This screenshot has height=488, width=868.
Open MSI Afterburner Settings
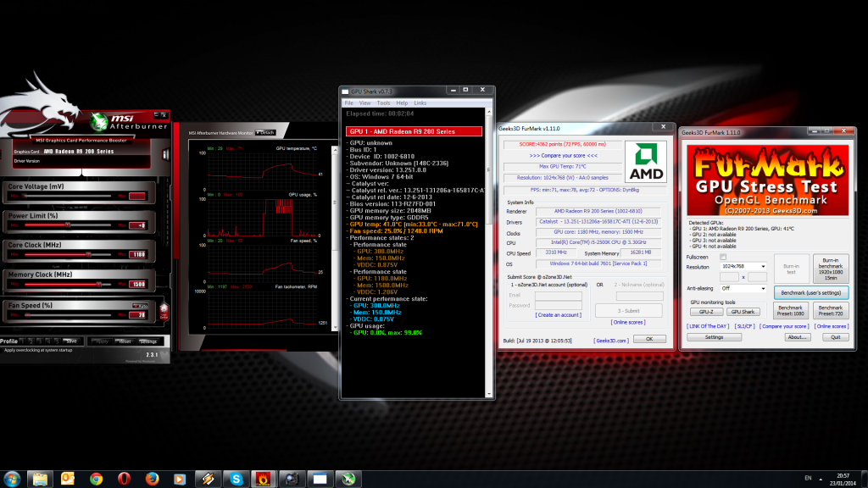pos(148,341)
